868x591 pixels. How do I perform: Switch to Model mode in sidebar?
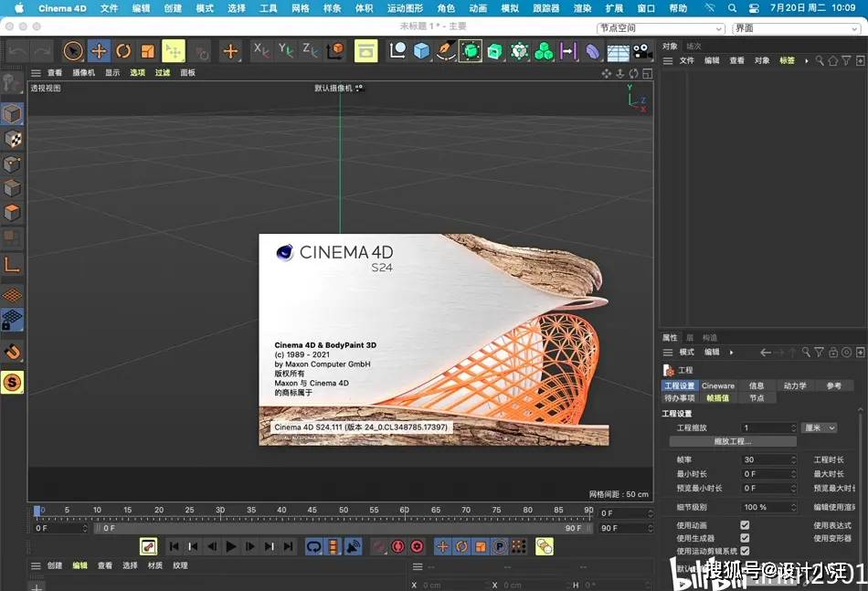click(12, 114)
